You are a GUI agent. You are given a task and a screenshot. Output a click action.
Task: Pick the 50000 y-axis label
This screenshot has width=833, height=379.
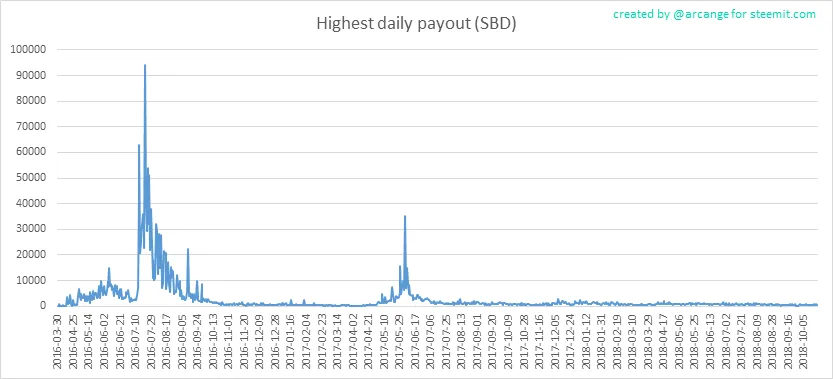32,178
